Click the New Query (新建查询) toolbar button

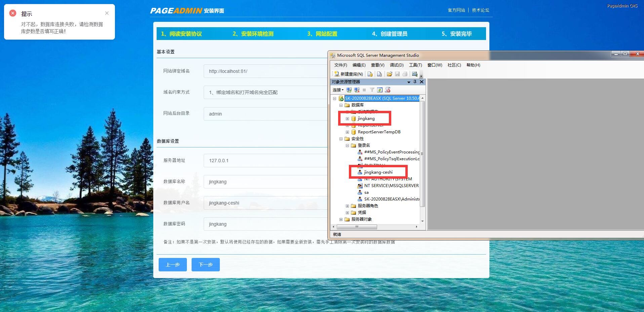click(349, 74)
